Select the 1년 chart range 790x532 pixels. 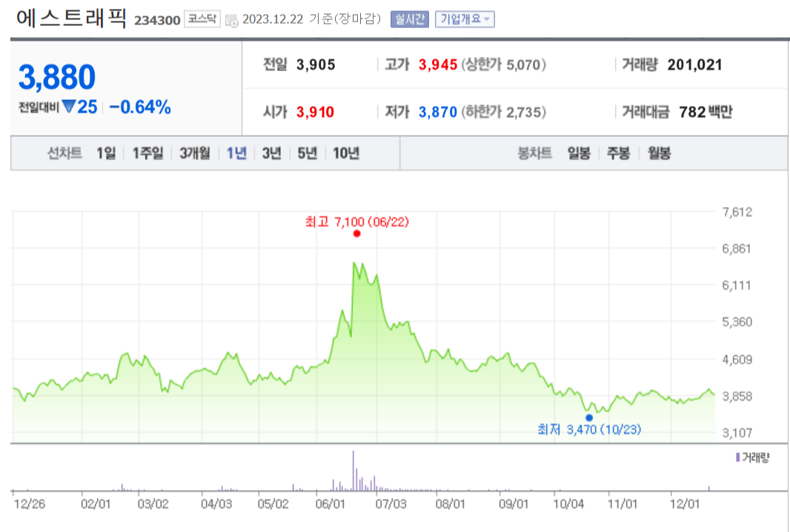[236, 153]
